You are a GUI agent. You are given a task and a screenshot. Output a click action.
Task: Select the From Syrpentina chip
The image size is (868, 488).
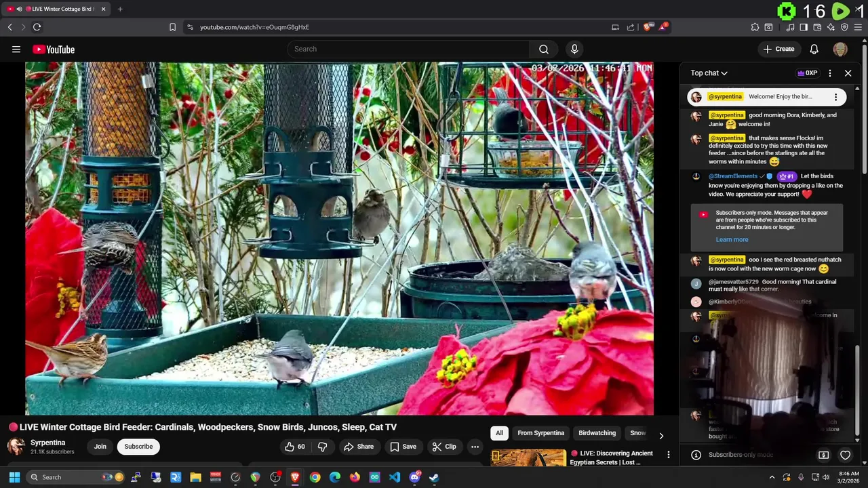point(540,433)
